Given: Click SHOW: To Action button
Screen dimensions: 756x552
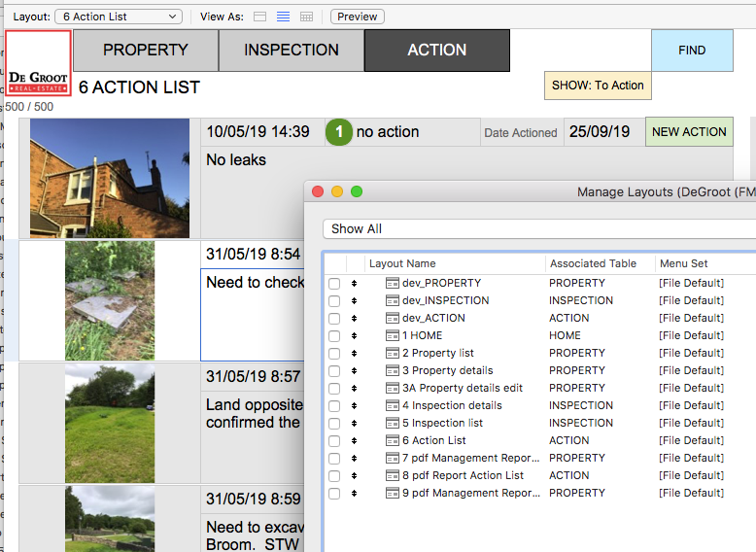Looking at the screenshot, I should (598, 86).
